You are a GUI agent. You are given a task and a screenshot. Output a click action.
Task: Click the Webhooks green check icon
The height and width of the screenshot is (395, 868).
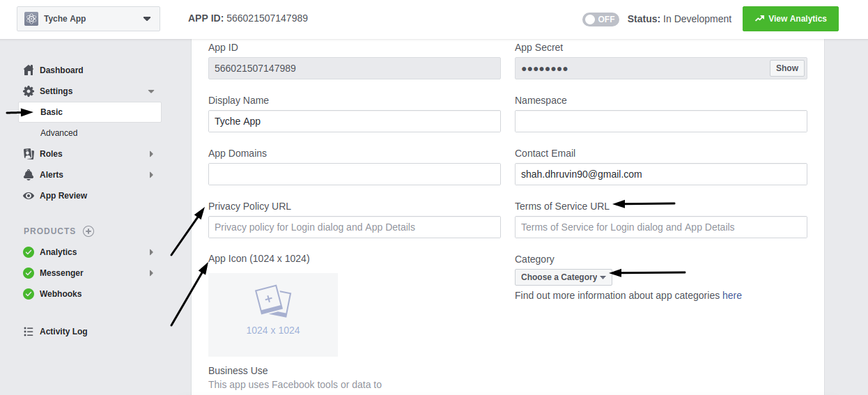coord(29,294)
